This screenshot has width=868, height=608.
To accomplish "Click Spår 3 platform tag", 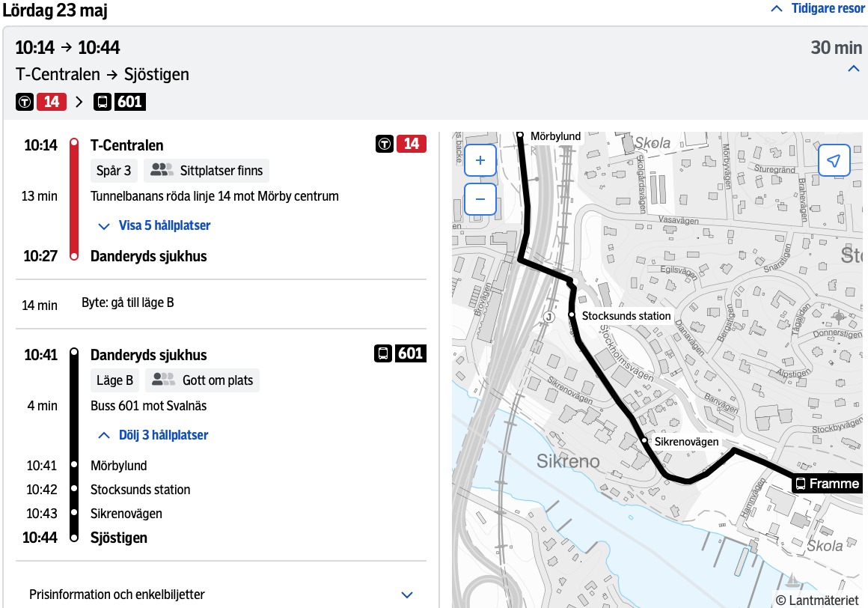I will pos(114,171).
